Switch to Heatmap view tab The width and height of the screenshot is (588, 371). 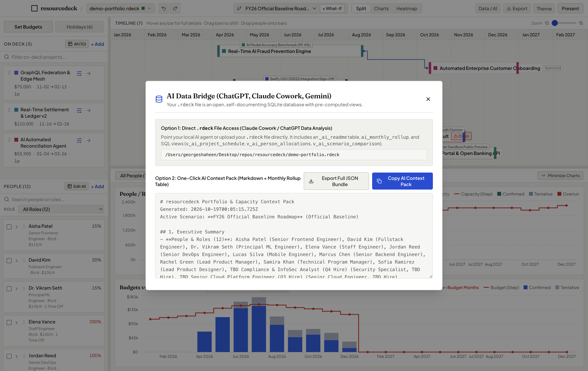[x=407, y=9]
